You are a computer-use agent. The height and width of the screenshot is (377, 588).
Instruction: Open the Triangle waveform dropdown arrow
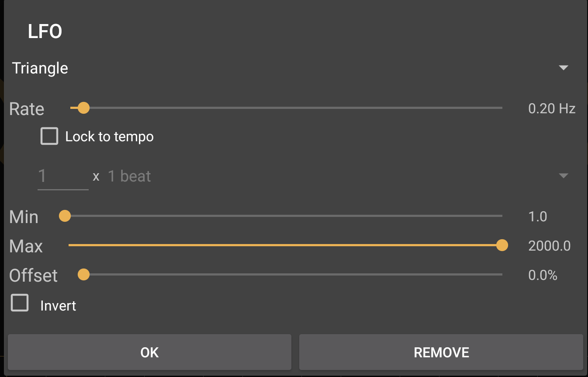(563, 68)
